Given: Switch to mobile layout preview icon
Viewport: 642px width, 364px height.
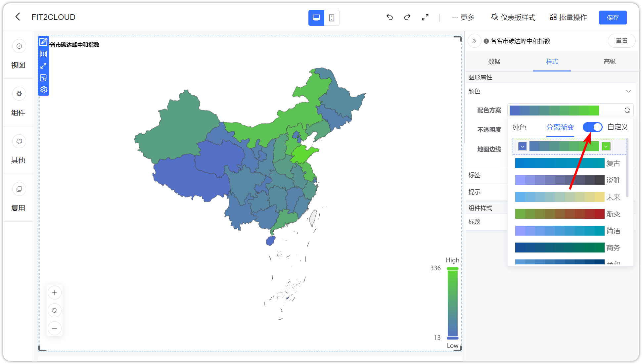Looking at the screenshot, I should (x=332, y=18).
